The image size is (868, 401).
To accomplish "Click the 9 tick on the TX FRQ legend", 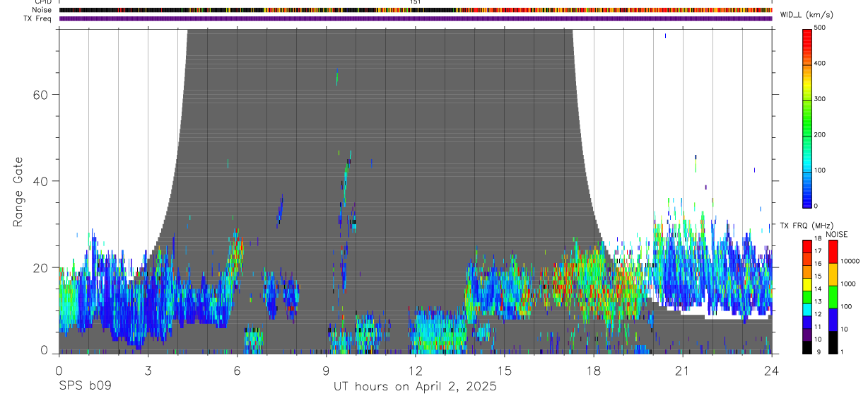I will point(818,351).
